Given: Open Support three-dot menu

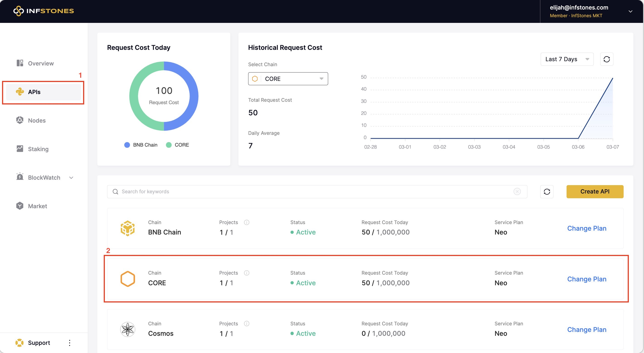Looking at the screenshot, I should click(70, 343).
